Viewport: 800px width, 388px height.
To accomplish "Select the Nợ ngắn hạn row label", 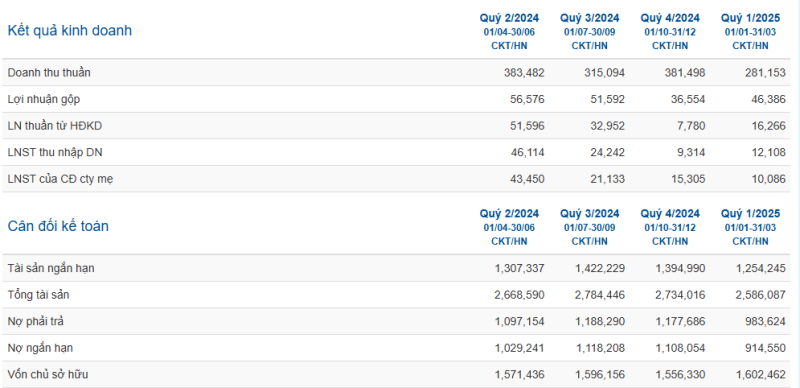I will pos(40,348).
